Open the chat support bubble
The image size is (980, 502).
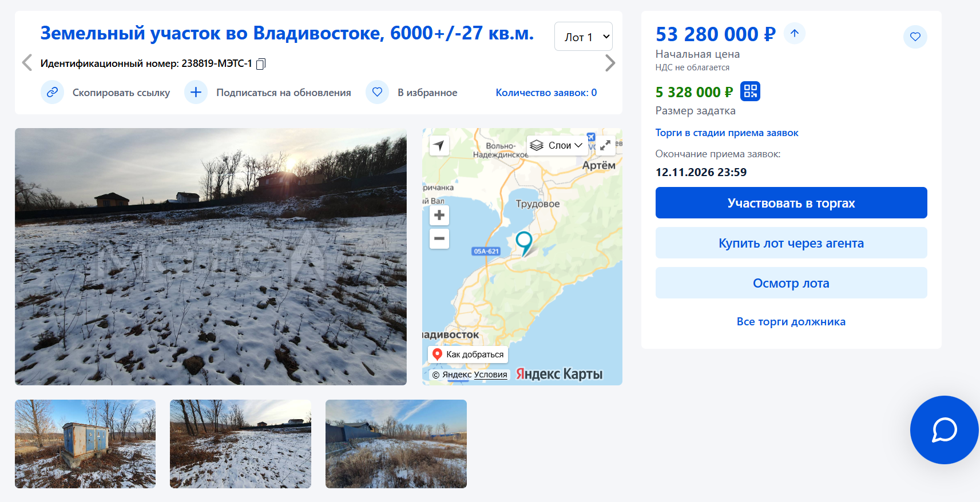[944, 430]
